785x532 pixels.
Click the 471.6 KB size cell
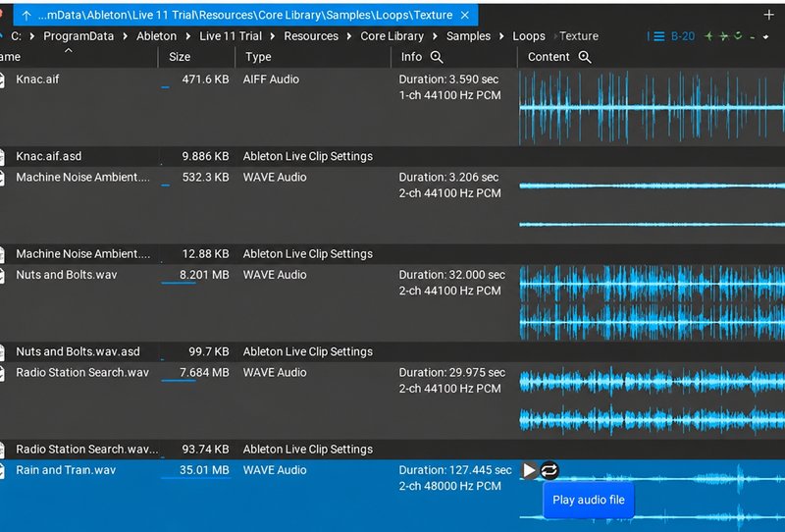coord(205,80)
